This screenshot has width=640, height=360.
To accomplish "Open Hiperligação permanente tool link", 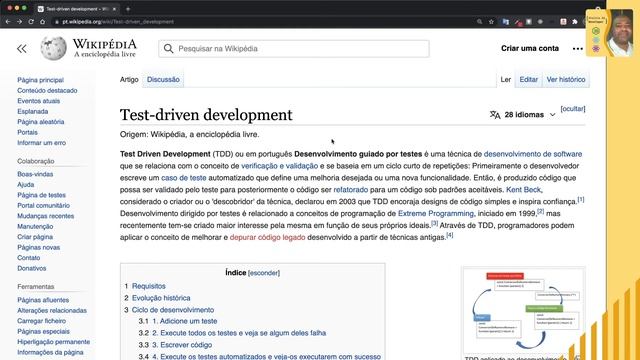I will click(53, 342).
